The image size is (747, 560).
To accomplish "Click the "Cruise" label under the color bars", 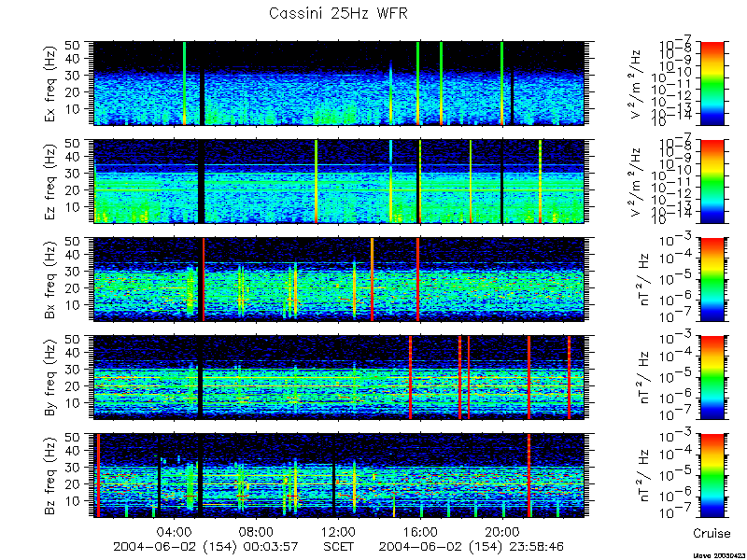I will [712, 533].
